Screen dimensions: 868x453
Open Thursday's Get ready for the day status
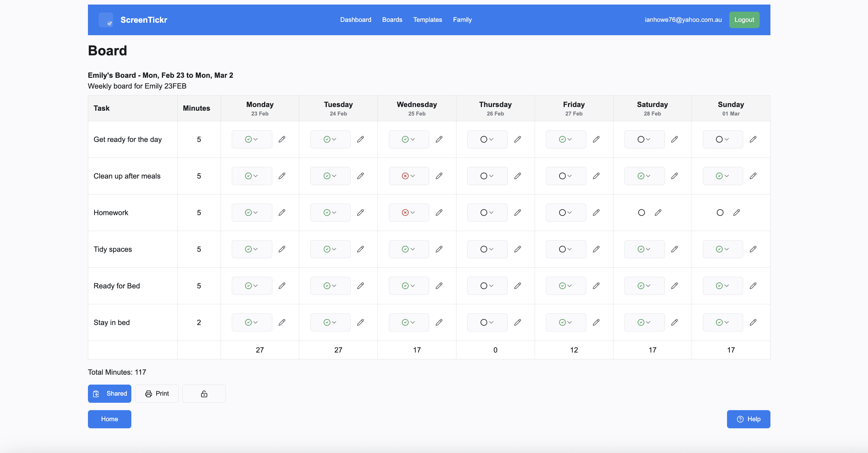[x=487, y=139]
